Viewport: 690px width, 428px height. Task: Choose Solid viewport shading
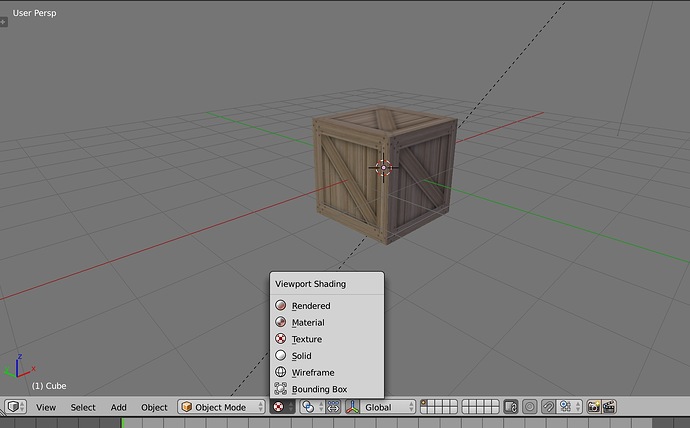tap(327, 355)
